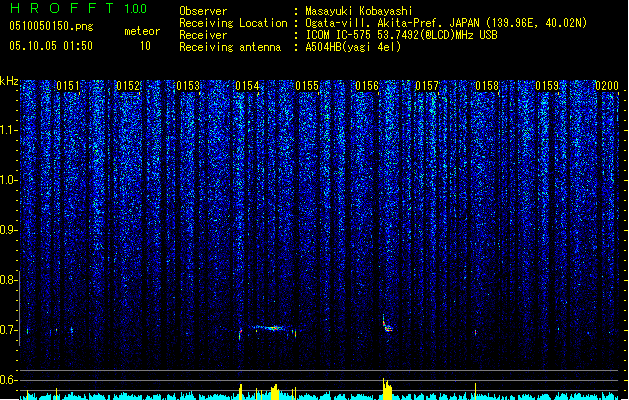Click the Observer field label
Image resolution: width=629 pixels, height=400 pixels.
(203, 11)
